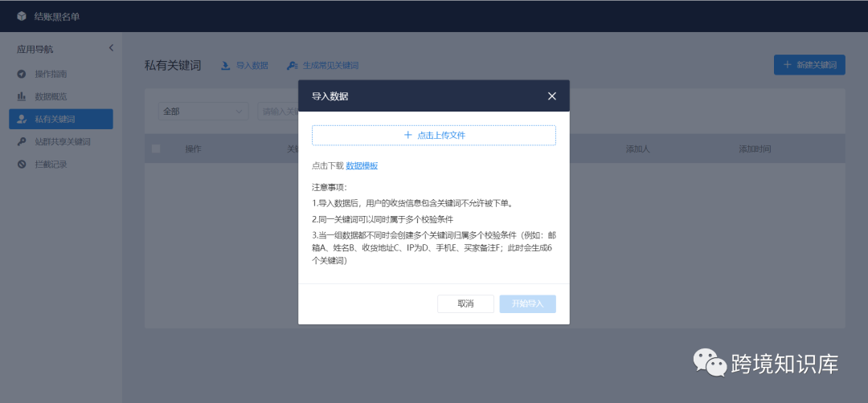The width and height of the screenshot is (868, 403).
Task: Toggle the select-all checkbox in table header
Action: [x=156, y=149]
